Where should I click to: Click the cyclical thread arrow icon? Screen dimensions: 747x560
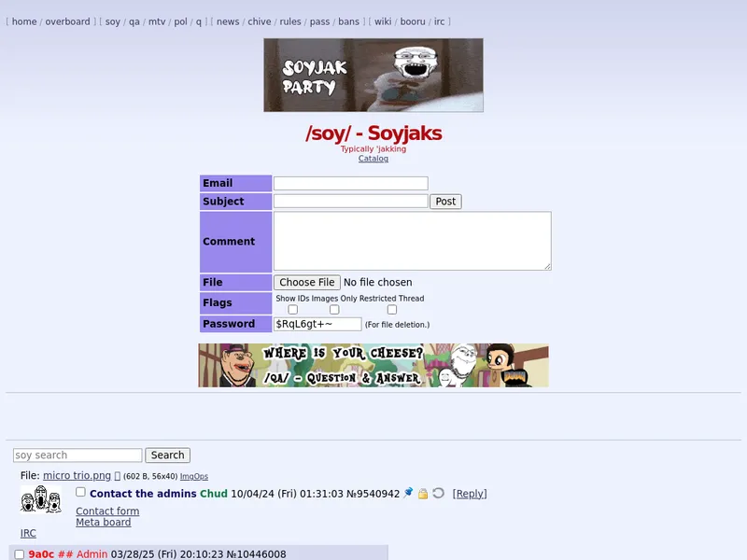coord(438,493)
